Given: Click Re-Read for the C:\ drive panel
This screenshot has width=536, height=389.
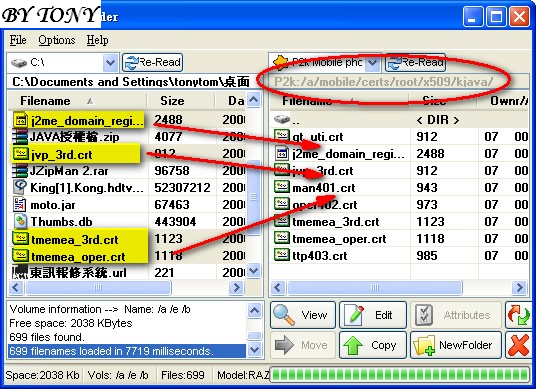Looking at the screenshot, I should click(x=152, y=63).
